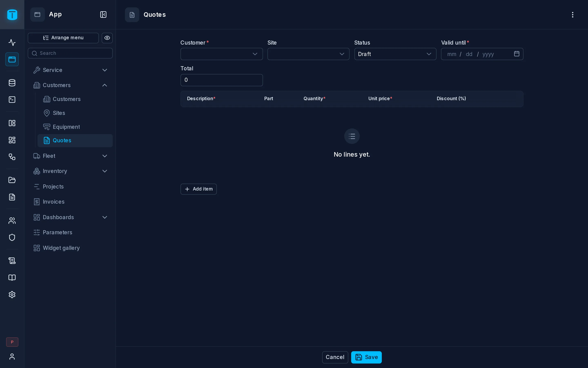Click the Total input field
The image size is (588, 368).
click(x=222, y=80)
